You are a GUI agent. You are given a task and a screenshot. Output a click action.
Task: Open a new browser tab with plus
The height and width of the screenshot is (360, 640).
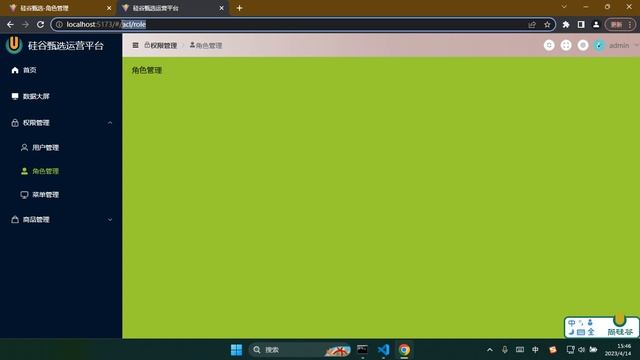point(240,8)
